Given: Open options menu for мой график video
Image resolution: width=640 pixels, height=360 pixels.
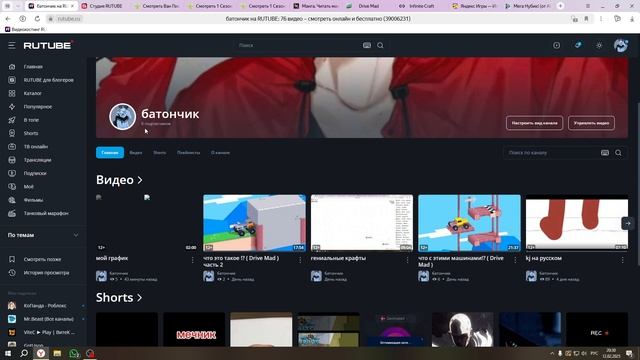Looking at the screenshot, I should click(x=193, y=260).
